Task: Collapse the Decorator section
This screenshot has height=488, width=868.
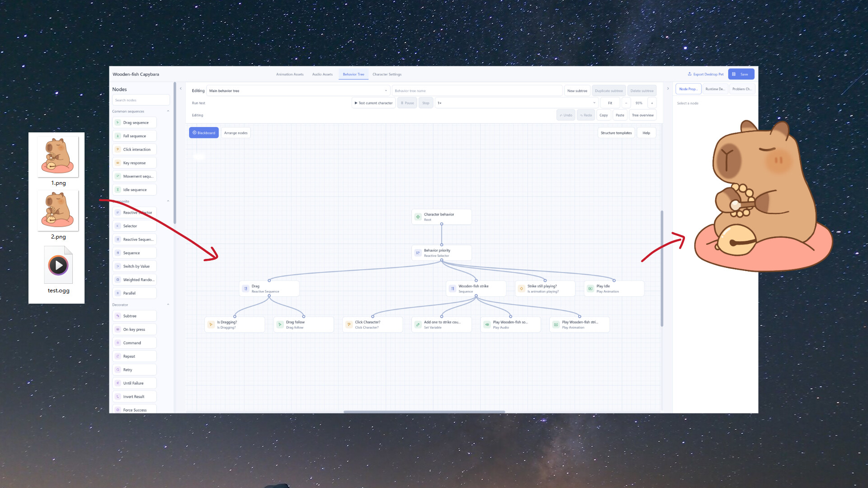Action: (168, 305)
